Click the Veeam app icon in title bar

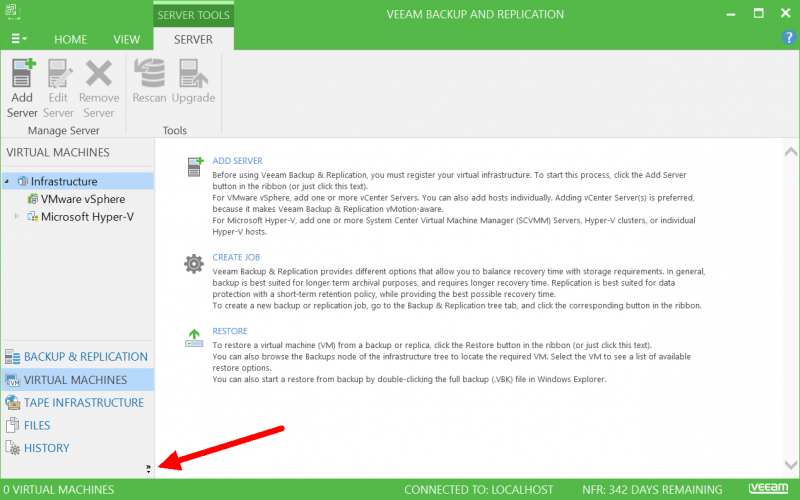point(12,11)
